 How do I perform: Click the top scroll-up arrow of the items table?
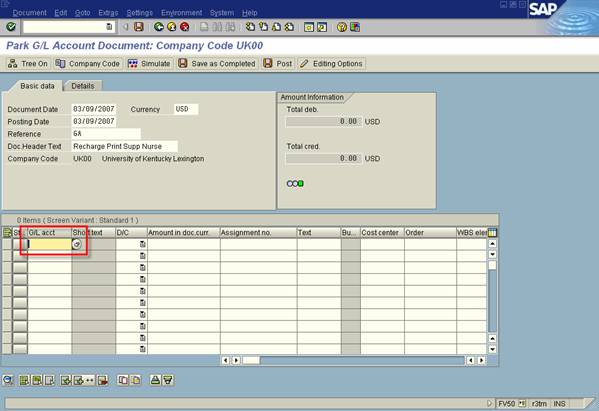(492, 243)
